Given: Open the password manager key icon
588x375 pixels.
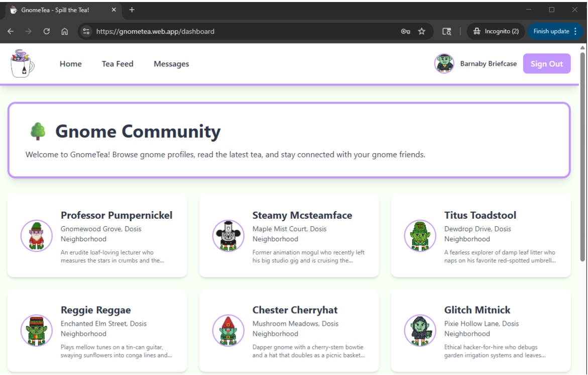Looking at the screenshot, I should 405,31.
